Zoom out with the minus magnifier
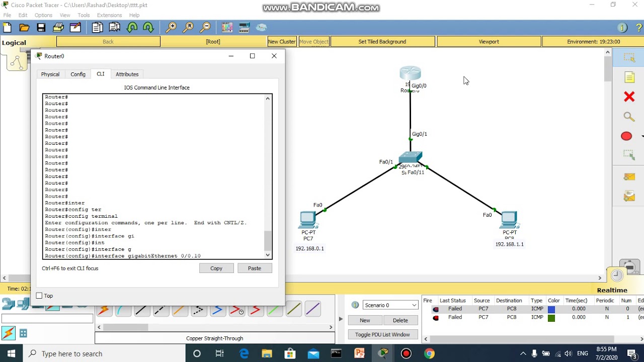 pyautogui.click(x=205, y=28)
